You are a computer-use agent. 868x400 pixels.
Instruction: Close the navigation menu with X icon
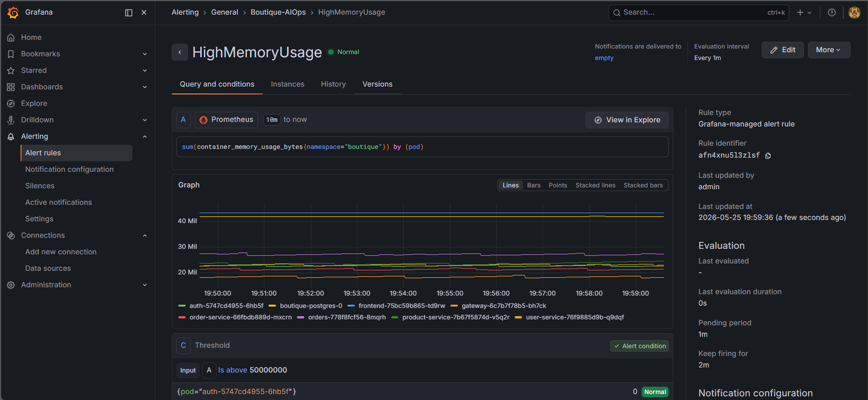pyautogui.click(x=144, y=13)
